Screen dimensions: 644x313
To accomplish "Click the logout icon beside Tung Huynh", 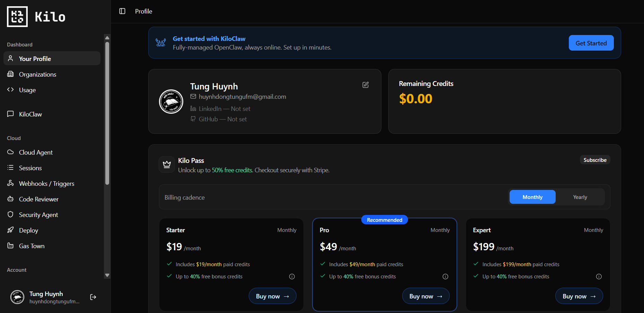I will (93, 297).
